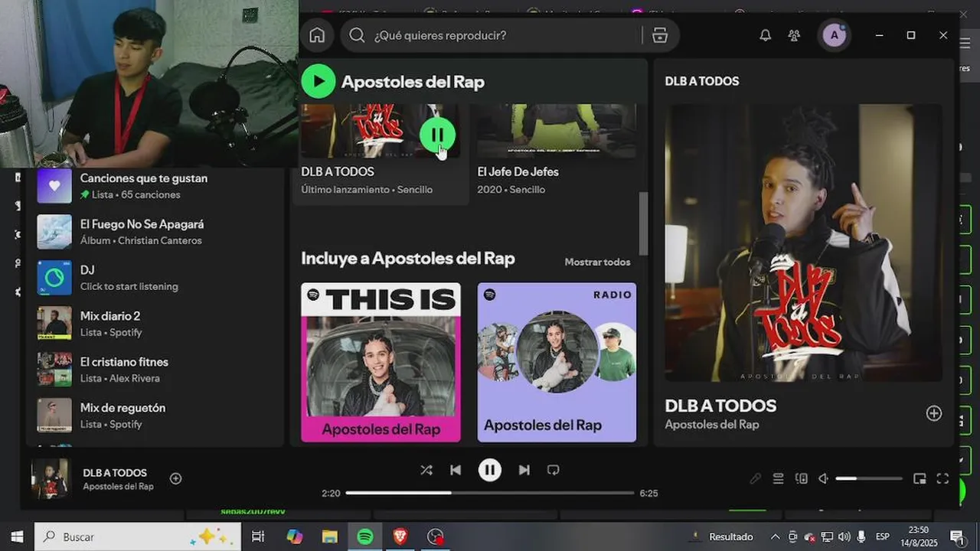The width and height of the screenshot is (980, 551).
Task: Show hidden tray icons chevron
Action: 775,536
